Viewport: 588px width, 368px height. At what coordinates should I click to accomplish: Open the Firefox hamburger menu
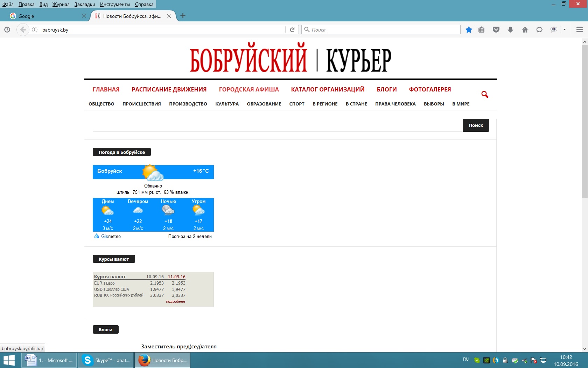580,30
